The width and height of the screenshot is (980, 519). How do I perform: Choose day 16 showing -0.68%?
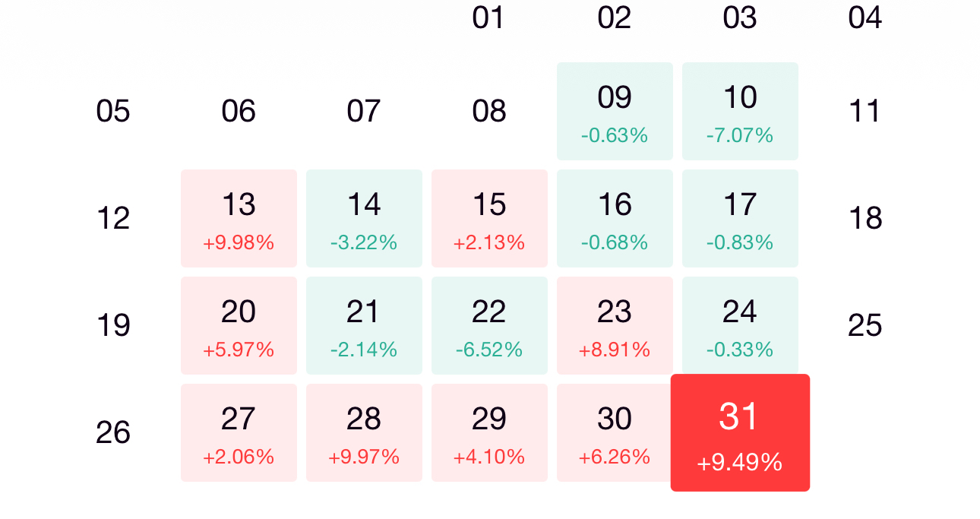(x=615, y=219)
